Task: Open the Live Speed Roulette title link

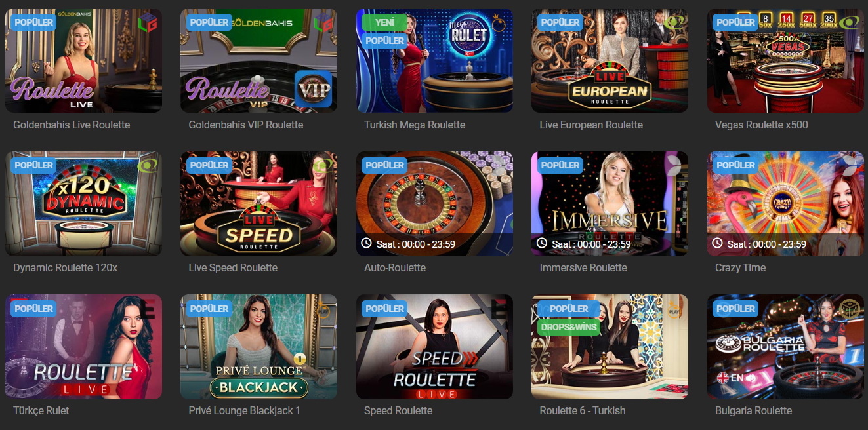Action: [233, 267]
